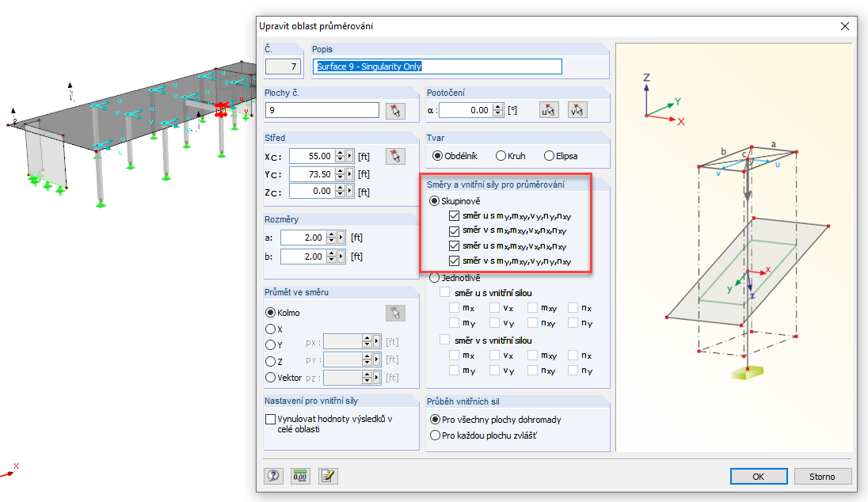Screen dimensions: 868x502
Task: Open Zc value flyout arrow
Action: pos(350,192)
